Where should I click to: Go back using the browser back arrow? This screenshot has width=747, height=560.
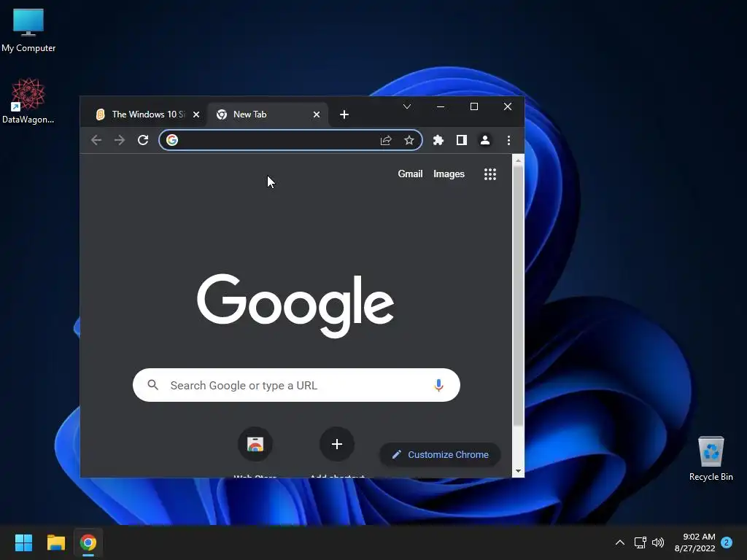click(96, 140)
